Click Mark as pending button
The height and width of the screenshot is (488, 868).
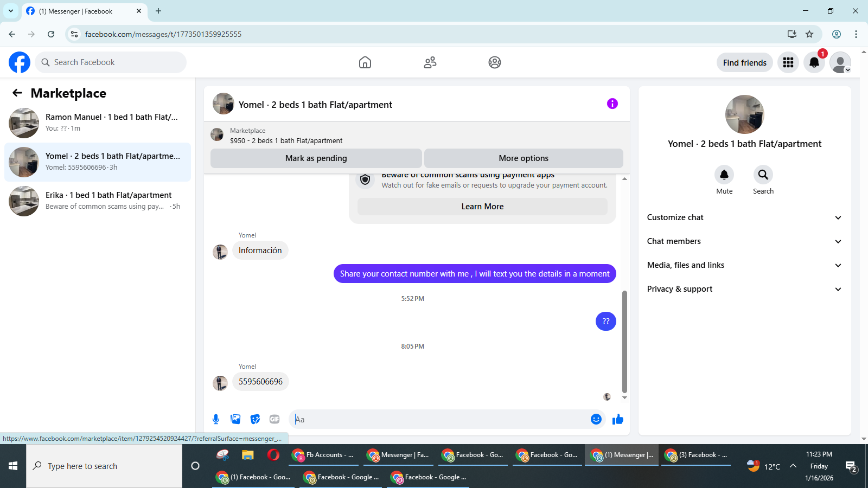tap(316, 158)
